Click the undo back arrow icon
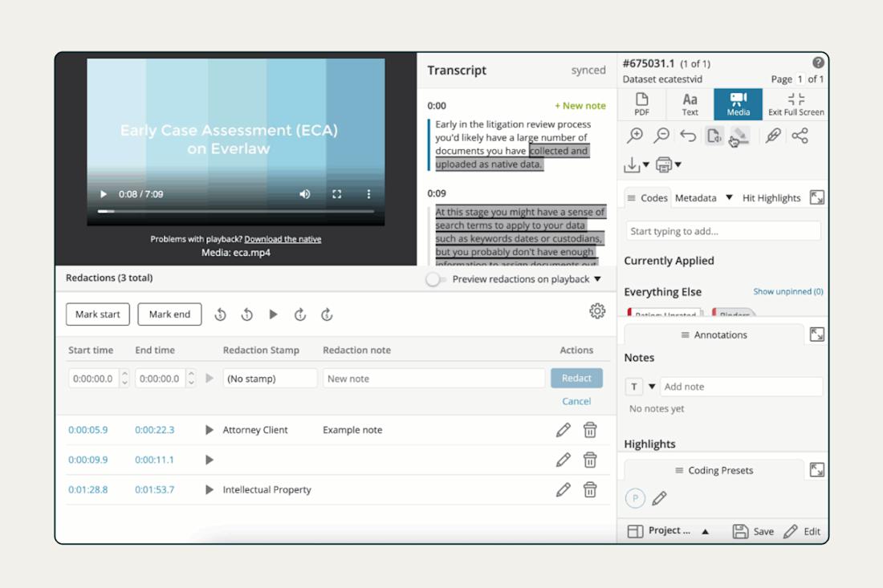The width and height of the screenshot is (883, 588). point(688,136)
